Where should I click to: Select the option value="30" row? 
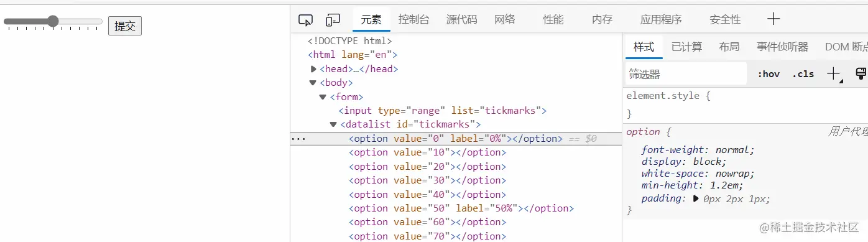coord(427,180)
